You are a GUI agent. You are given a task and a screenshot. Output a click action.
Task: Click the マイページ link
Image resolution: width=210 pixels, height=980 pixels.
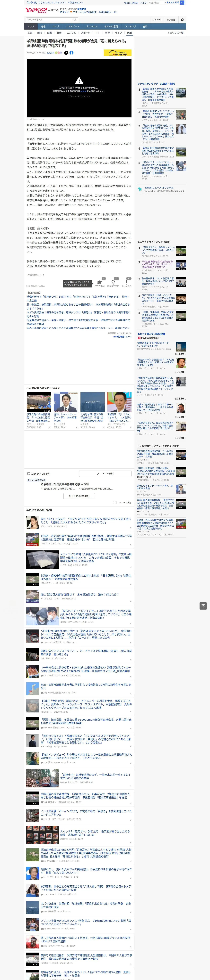coord(157,20)
